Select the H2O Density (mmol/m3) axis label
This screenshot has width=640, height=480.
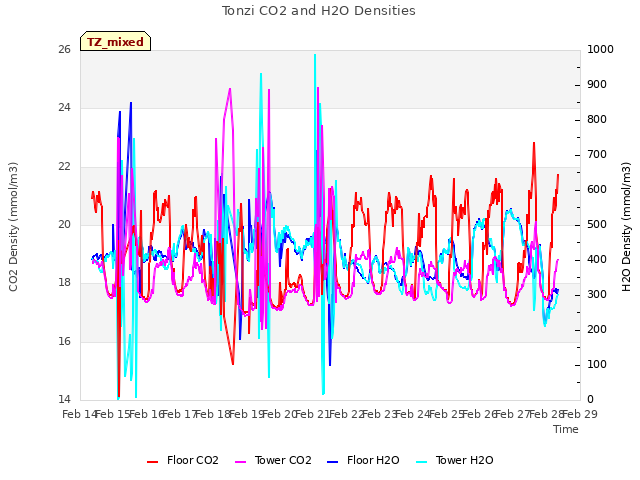pyautogui.click(x=626, y=227)
